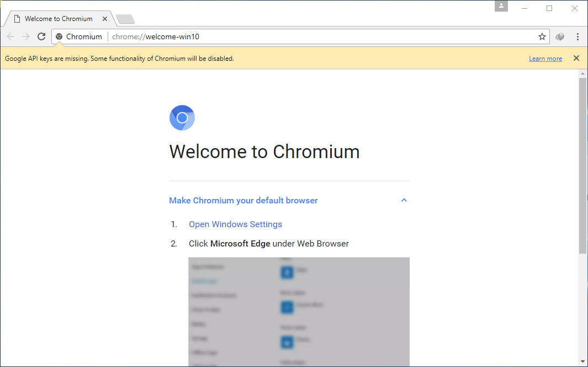Click the Click Microsoft Edge under Web Browser step
Viewport: 588px width, 367px height.
point(269,244)
